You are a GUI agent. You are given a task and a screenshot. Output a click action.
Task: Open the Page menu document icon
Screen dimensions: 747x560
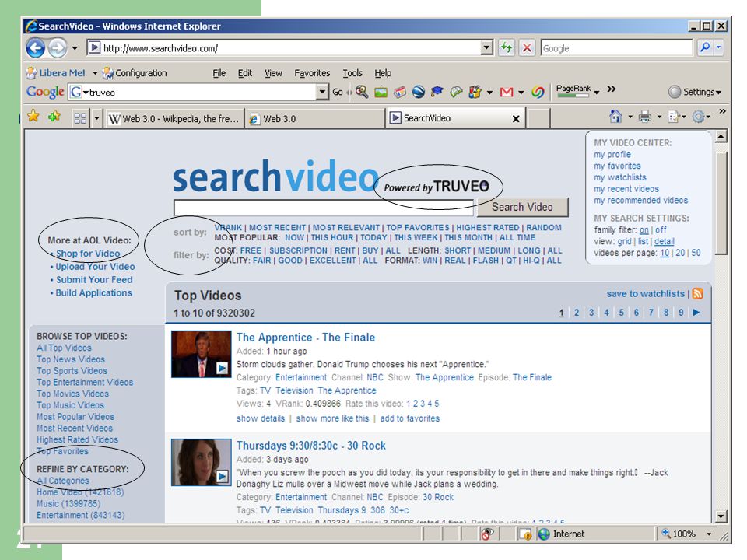673,117
